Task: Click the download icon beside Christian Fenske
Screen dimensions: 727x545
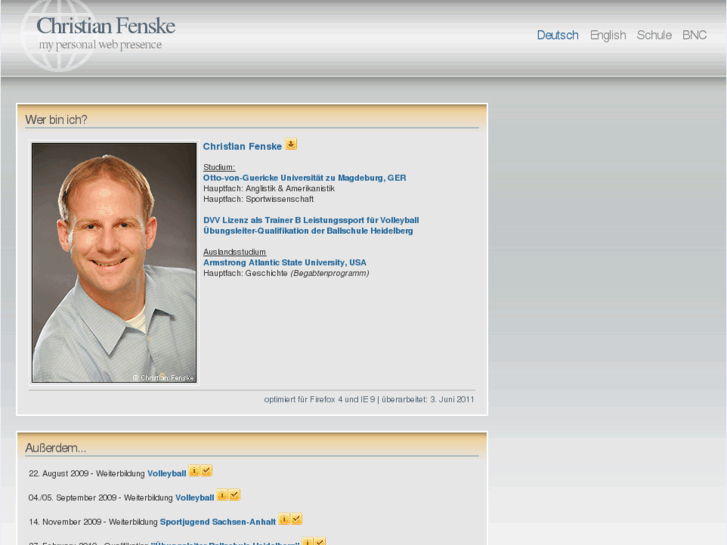Action: pos(291,144)
